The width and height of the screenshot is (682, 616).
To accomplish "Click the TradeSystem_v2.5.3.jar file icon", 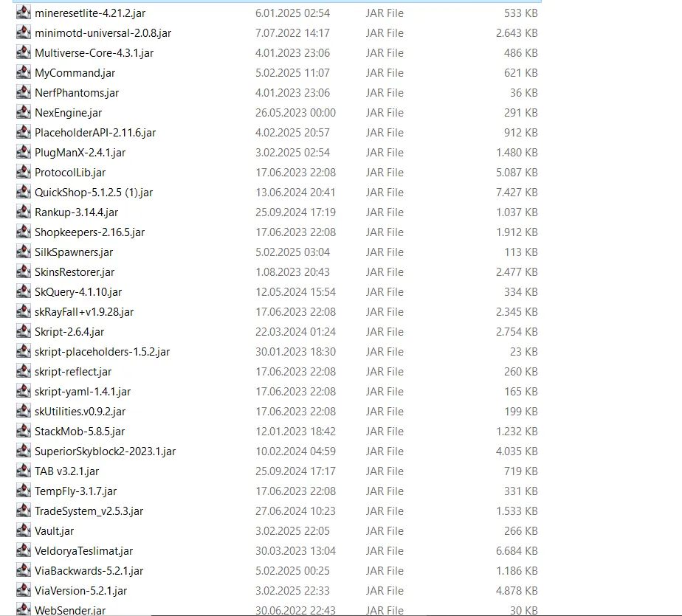I will tap(24, 511).
